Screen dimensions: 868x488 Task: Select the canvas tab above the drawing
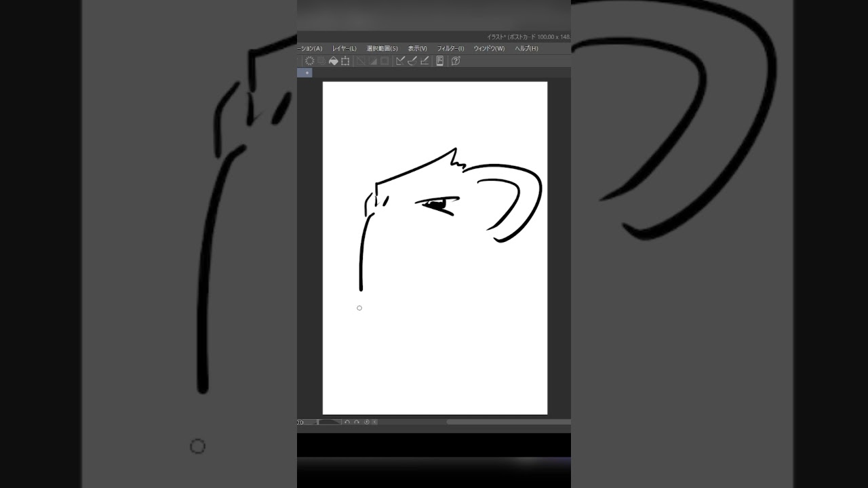coord(305,73)
